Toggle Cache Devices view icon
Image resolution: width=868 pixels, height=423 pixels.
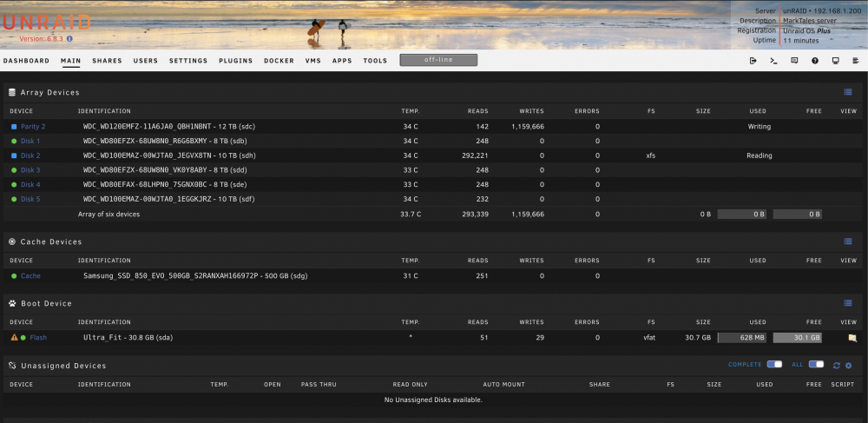(x=848, y=241)
